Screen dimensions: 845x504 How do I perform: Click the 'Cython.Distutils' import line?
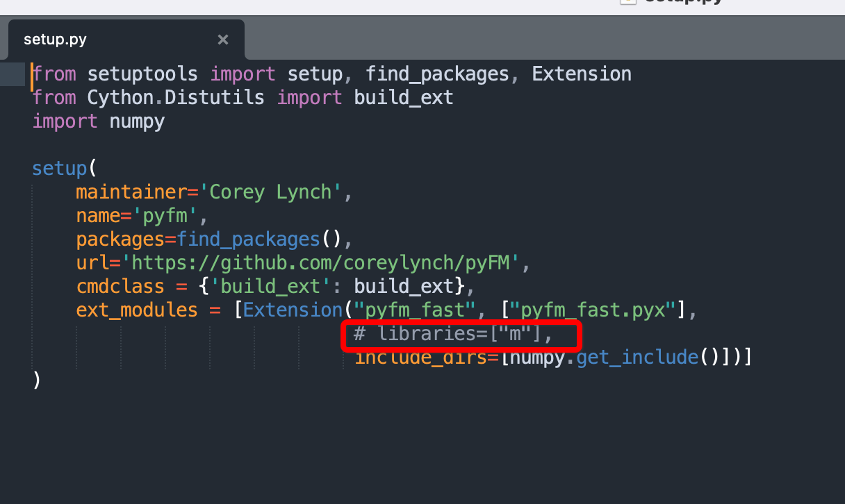[x=243, y=98]
